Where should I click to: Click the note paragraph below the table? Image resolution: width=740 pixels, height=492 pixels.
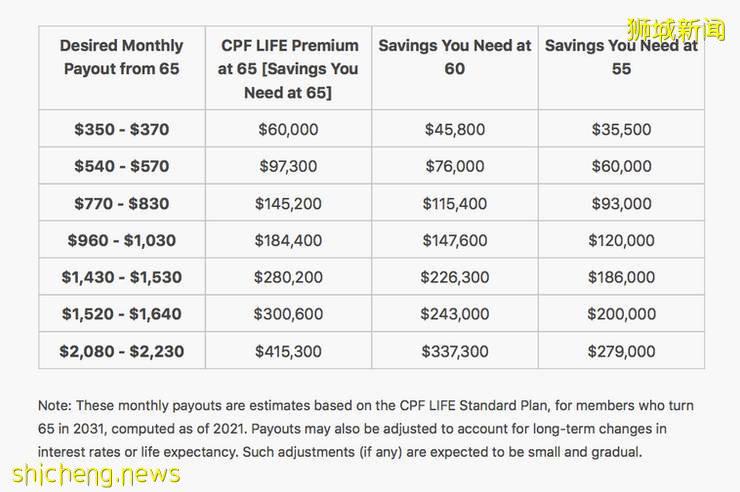[x=366, y=428]
